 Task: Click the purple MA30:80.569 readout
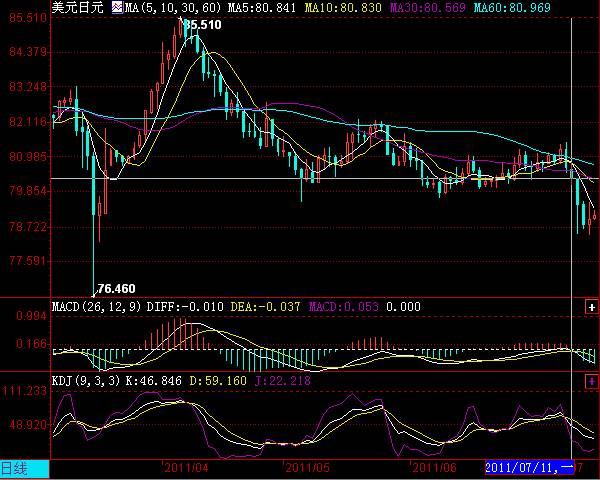coord(428,7)
